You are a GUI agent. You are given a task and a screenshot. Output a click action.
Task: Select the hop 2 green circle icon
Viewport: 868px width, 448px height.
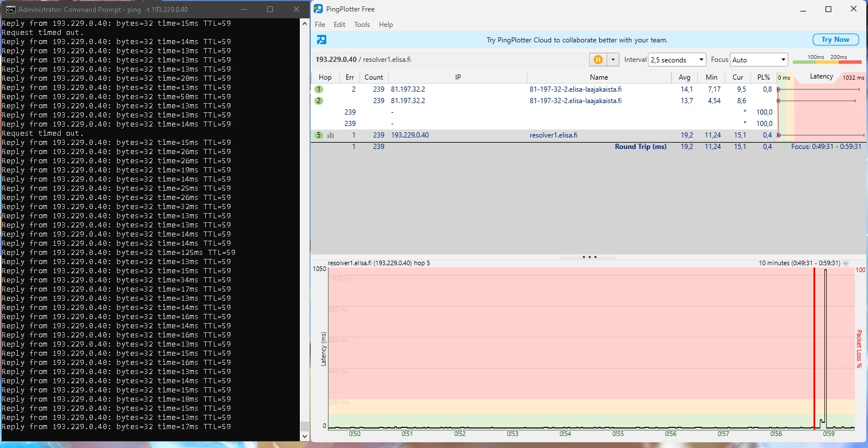(x=319, y=101)
